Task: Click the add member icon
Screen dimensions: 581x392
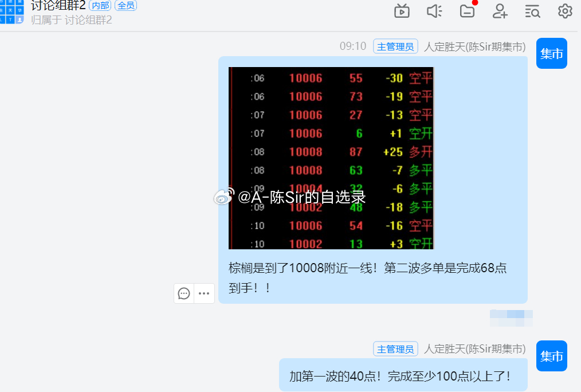Action: pos(500,11)
